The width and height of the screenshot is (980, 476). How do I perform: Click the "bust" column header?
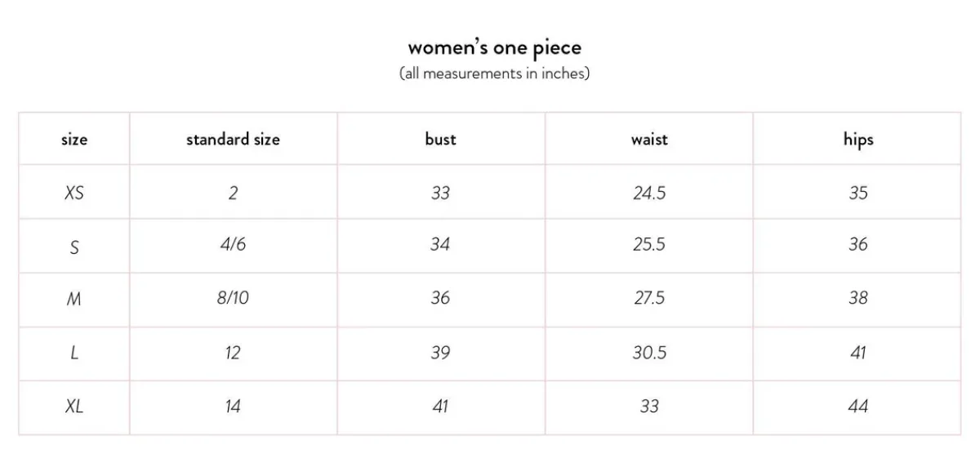440,140
